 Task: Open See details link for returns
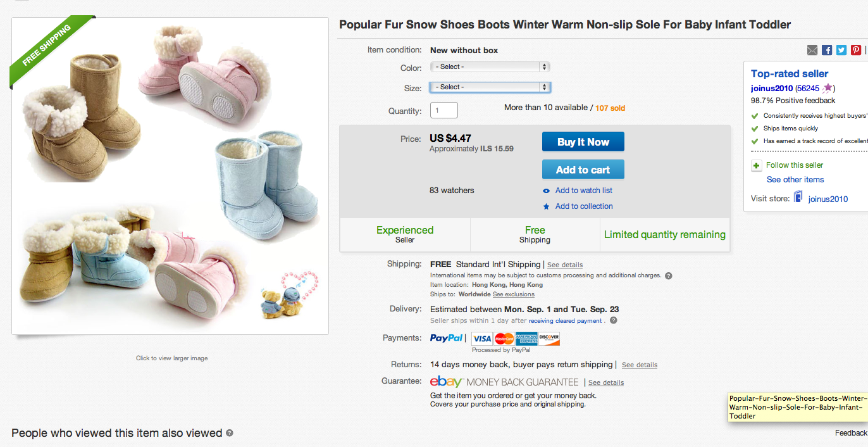pos(639,365)
